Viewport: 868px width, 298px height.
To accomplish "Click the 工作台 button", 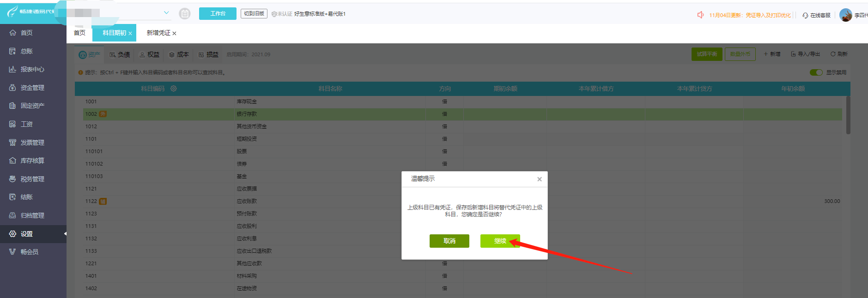I will click(218, 13).
